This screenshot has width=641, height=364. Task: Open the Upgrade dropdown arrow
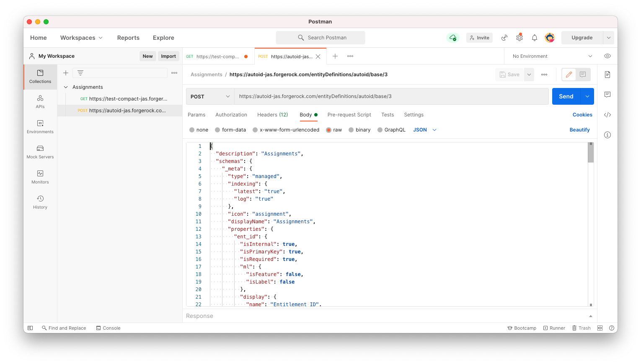tap(609, 38)
